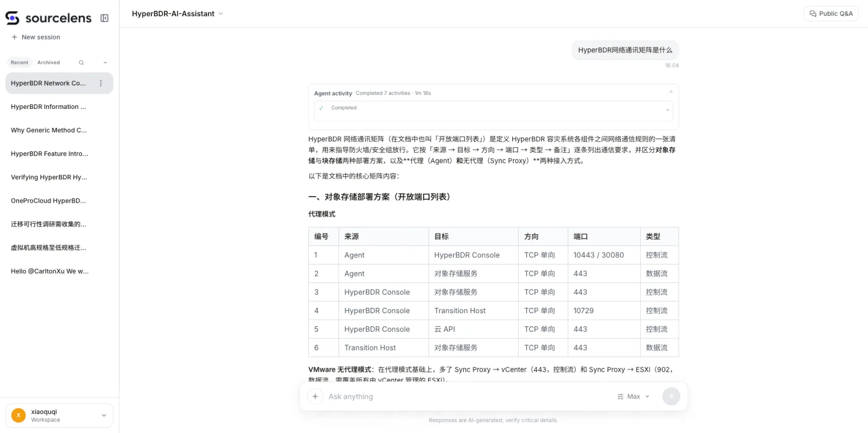Open the Max mode dropdown

(633, 397)
